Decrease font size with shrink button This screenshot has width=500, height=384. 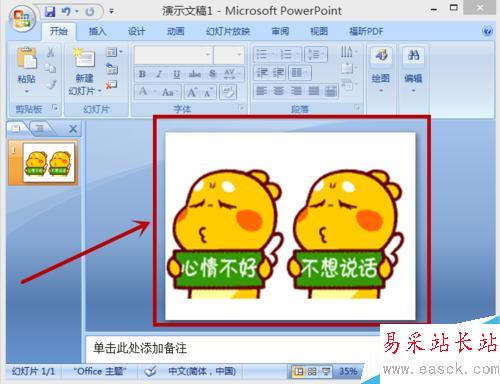pyautogui.click(x=209, y=92)
